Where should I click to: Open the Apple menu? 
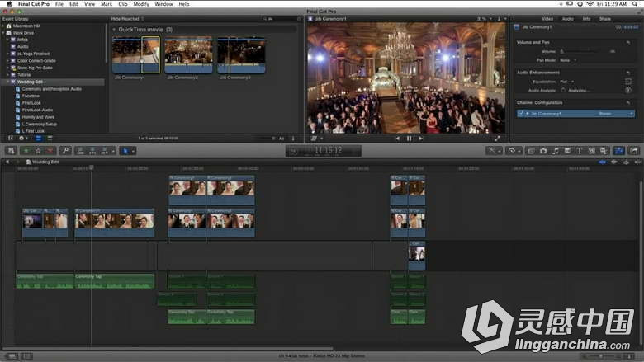coord(9,4)
